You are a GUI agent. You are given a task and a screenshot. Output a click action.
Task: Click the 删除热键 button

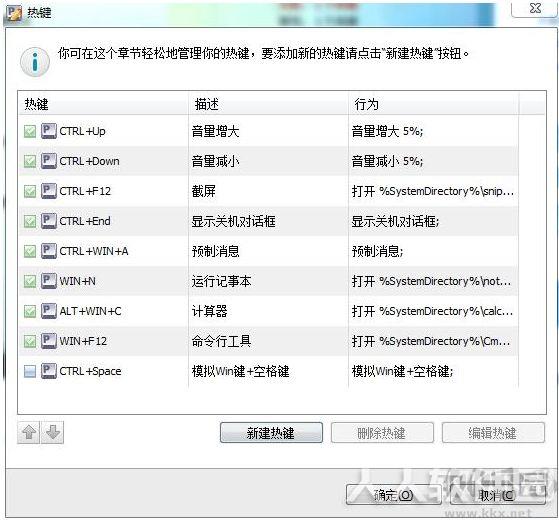point(382,433)
